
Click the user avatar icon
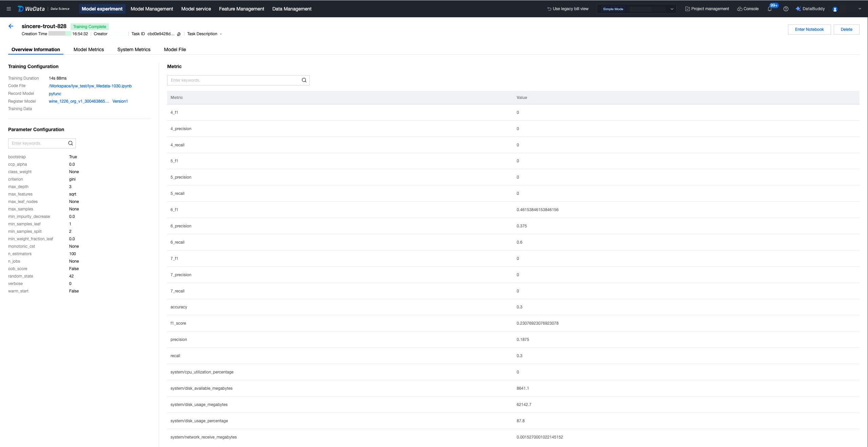coord(835,9)
